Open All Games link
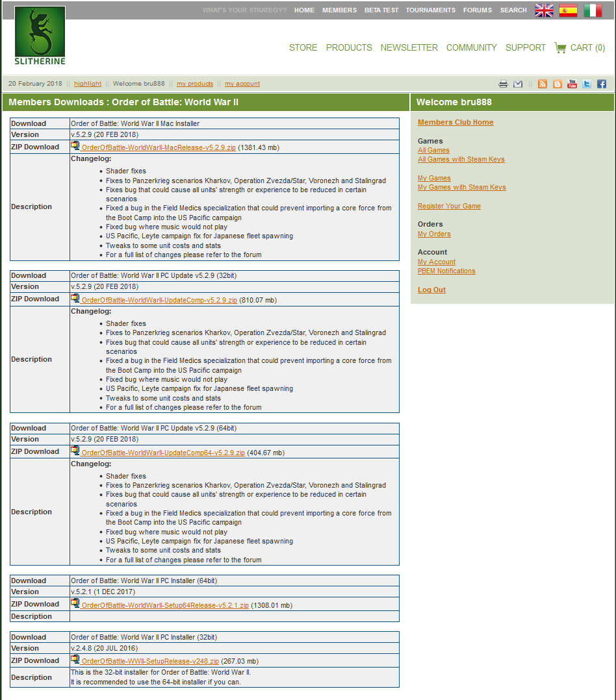This screenshot has width=616, height=700. point(433,151)
